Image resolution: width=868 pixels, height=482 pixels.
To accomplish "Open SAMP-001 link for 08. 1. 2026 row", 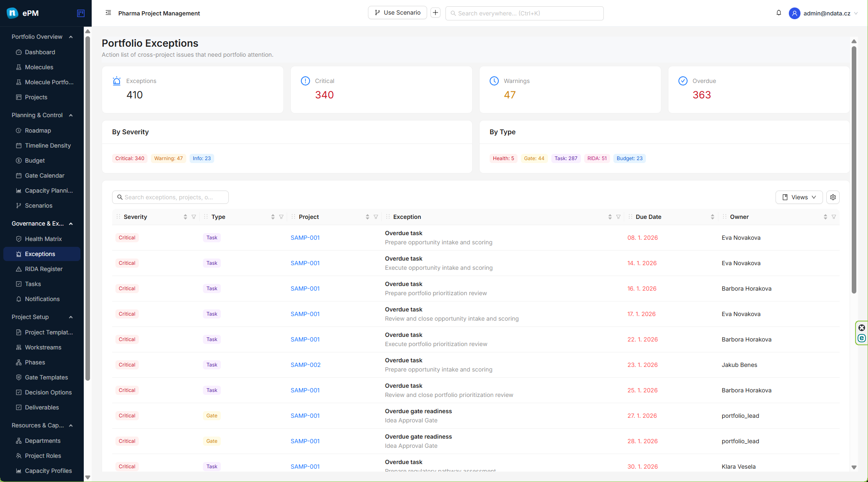I will (x=305, y=238).
